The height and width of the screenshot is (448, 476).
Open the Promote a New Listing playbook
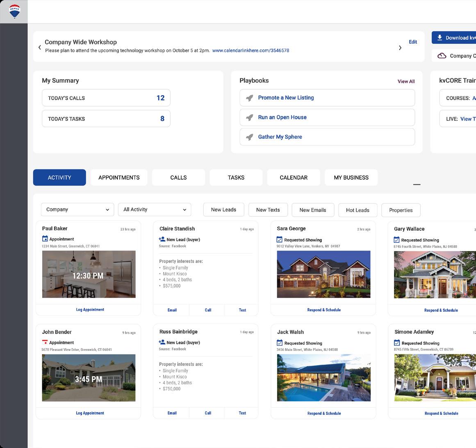point(327,98)
